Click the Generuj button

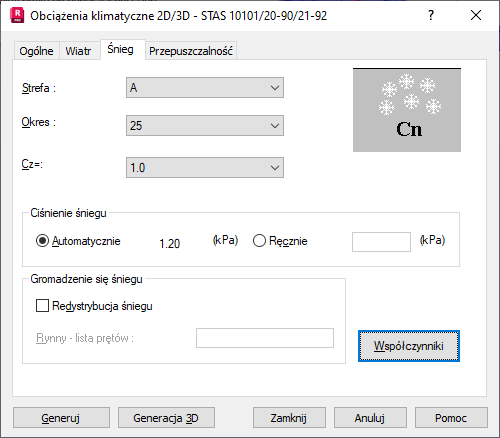pyautogui.click(x=61, y=418)
